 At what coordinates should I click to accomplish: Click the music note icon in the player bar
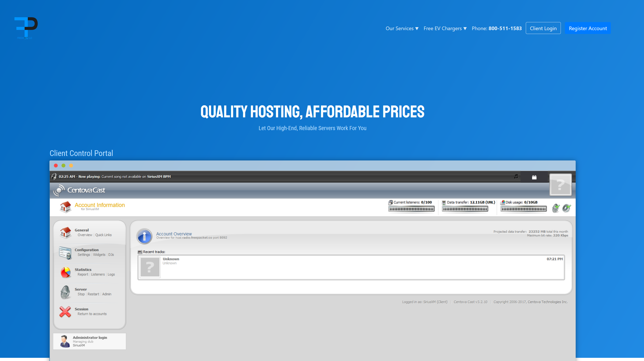point(516,177)
